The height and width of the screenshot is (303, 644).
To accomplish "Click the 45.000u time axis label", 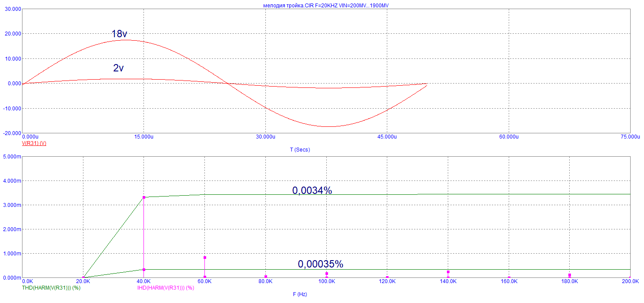I will coord(387,137).
